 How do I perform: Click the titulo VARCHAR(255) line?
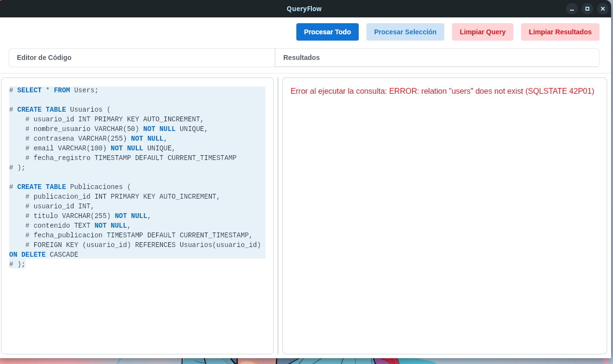(88, 216)
